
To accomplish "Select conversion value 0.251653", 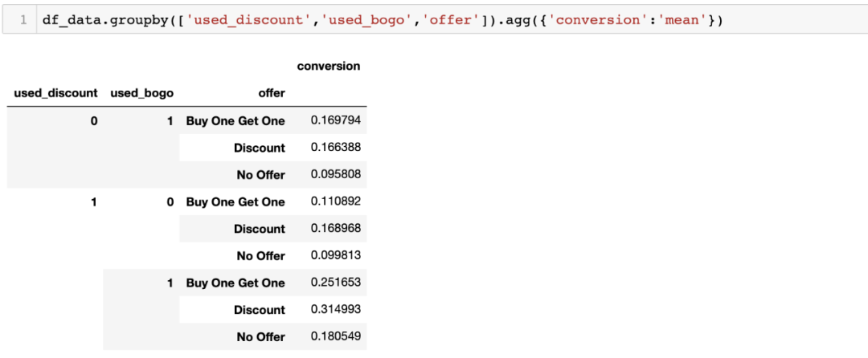I will 336,283.
